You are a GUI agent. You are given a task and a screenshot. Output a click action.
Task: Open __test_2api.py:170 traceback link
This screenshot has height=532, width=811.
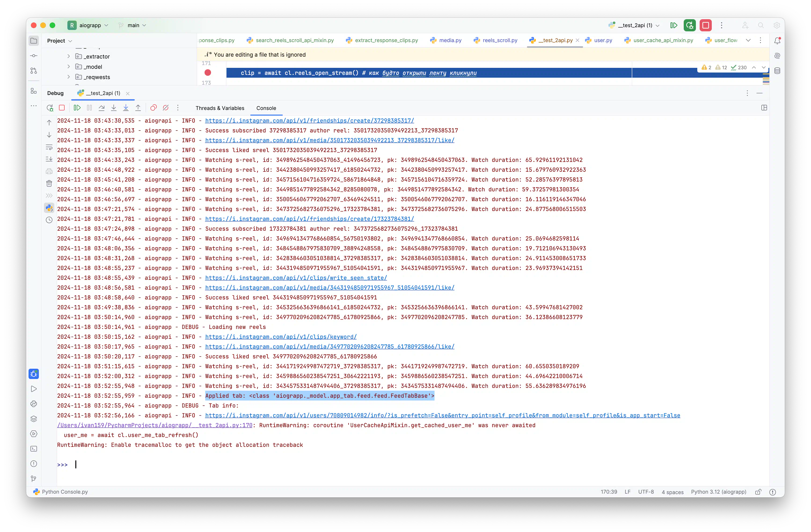(155, 425)
